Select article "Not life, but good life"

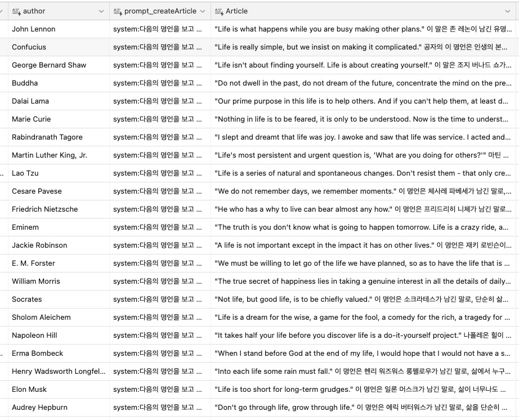coord(364,300)
